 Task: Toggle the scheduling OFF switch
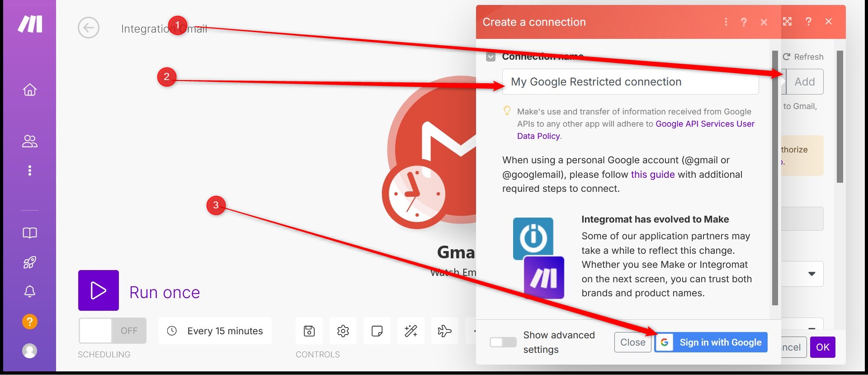113,331
